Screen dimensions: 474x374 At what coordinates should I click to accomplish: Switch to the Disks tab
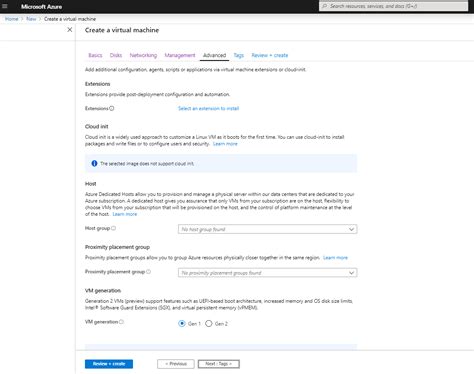(116, 55)
